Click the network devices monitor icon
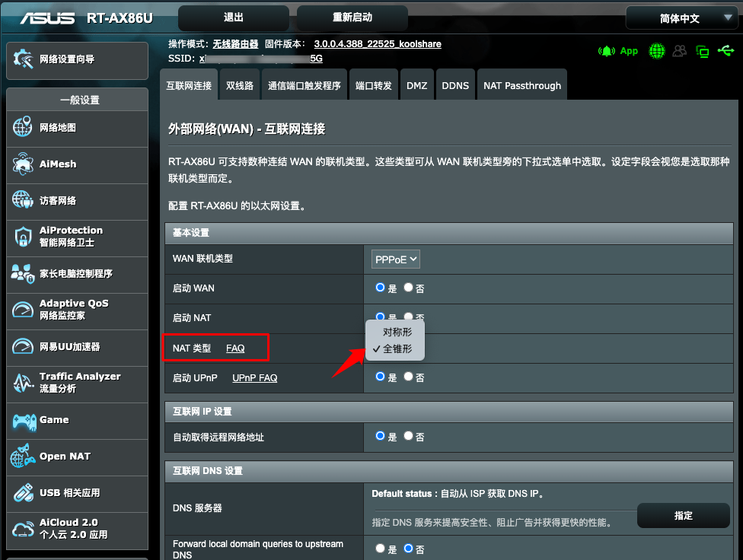The image size is (743, 560). point(702,51)
